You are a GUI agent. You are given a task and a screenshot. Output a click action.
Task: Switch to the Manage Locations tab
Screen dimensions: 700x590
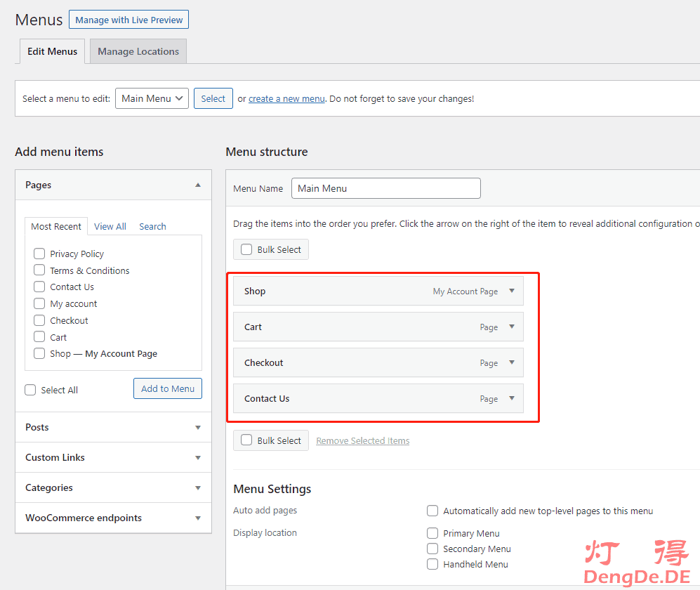(138, 51)
